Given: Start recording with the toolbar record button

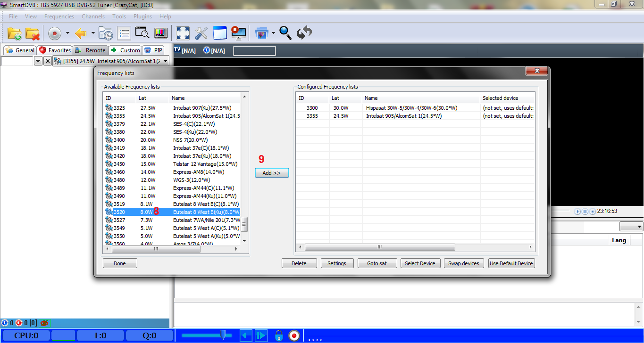Looking at the screenshot, I should click(55, 33).
